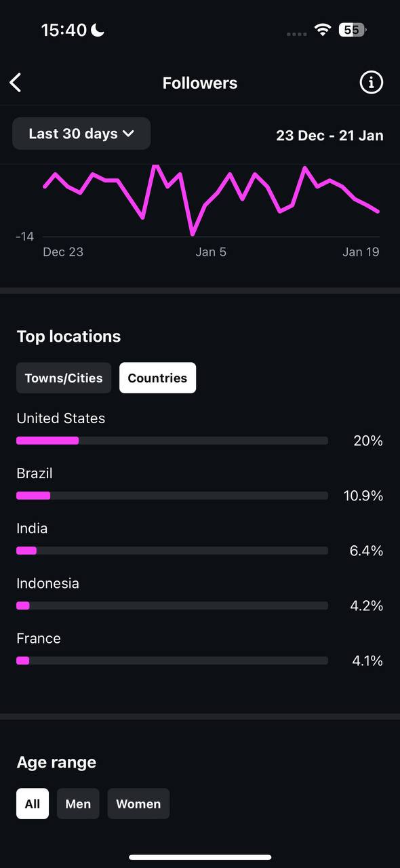The image size is (400, 868).
Task: Tap the lowest dip on followers graph
Action: (x=193, y=234)
